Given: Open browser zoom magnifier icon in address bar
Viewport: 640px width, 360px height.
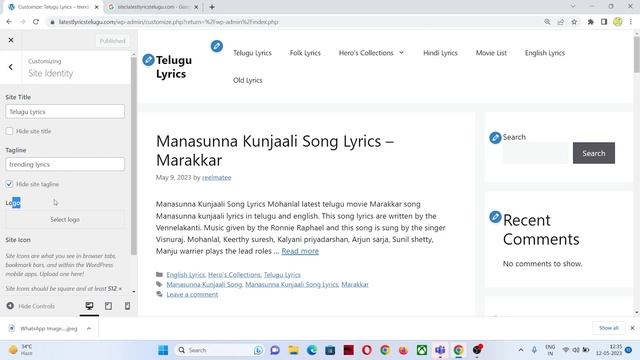Looking at the screenshot, I should coord(547,22).
